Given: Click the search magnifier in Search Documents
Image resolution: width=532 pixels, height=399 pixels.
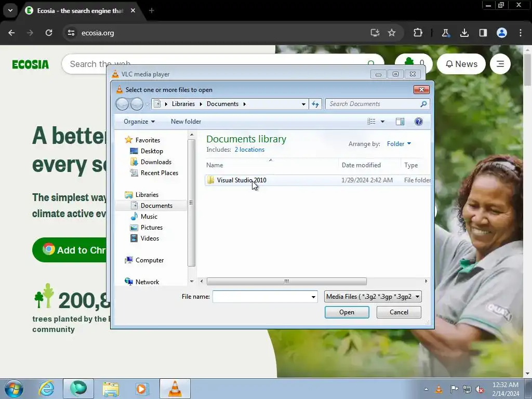Looking at the screenshot, I should pyautogui.click(x=423, y=104).
